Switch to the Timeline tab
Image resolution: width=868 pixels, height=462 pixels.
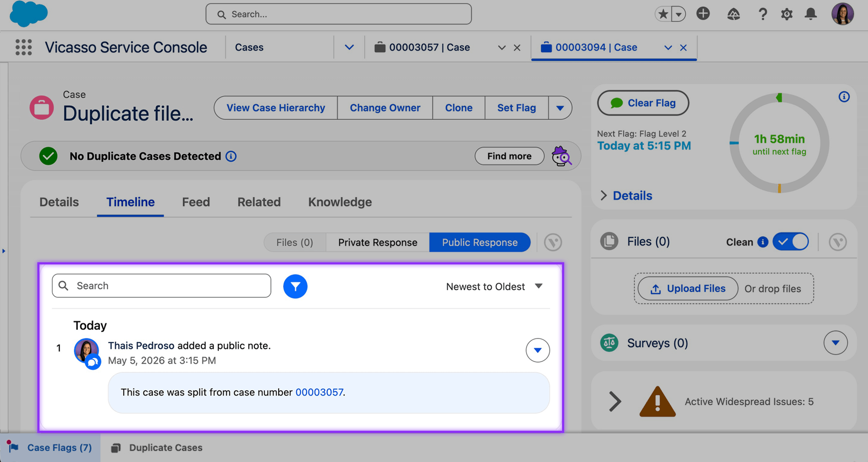130,202
